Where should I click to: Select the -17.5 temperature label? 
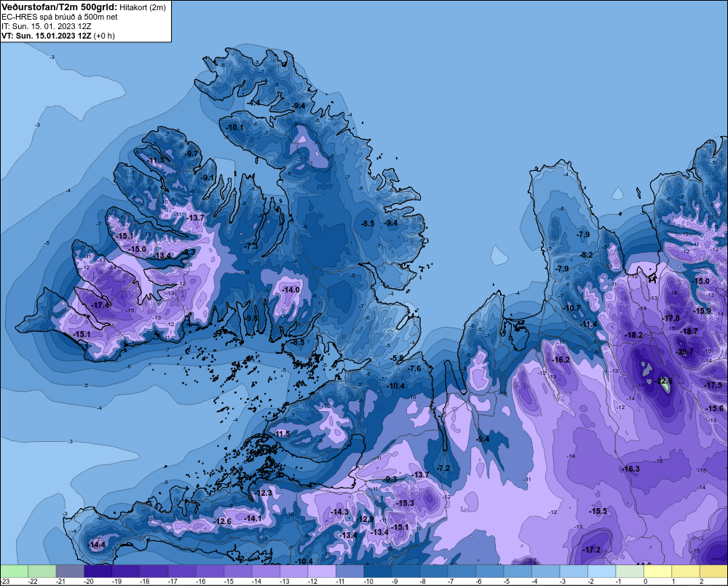coord(714,385)
